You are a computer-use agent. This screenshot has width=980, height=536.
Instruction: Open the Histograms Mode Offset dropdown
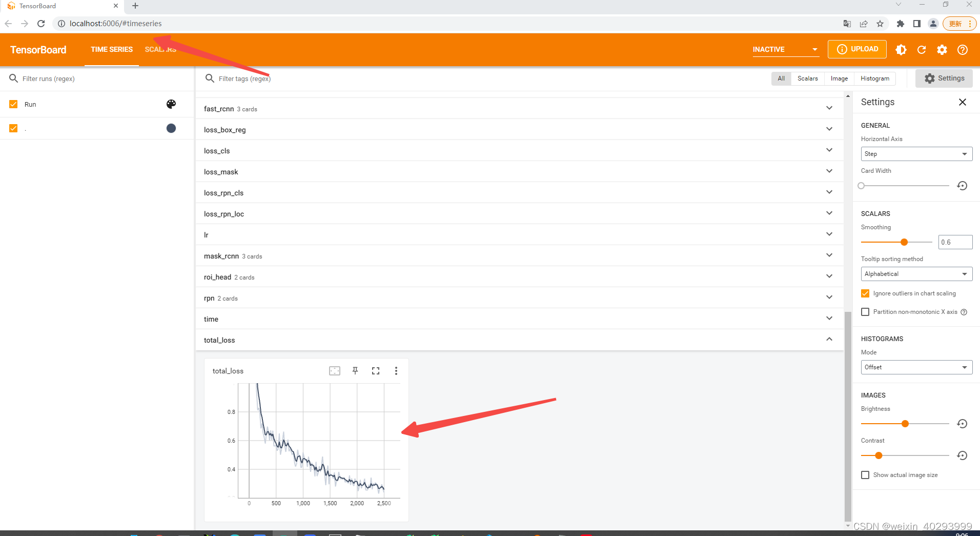916,367
